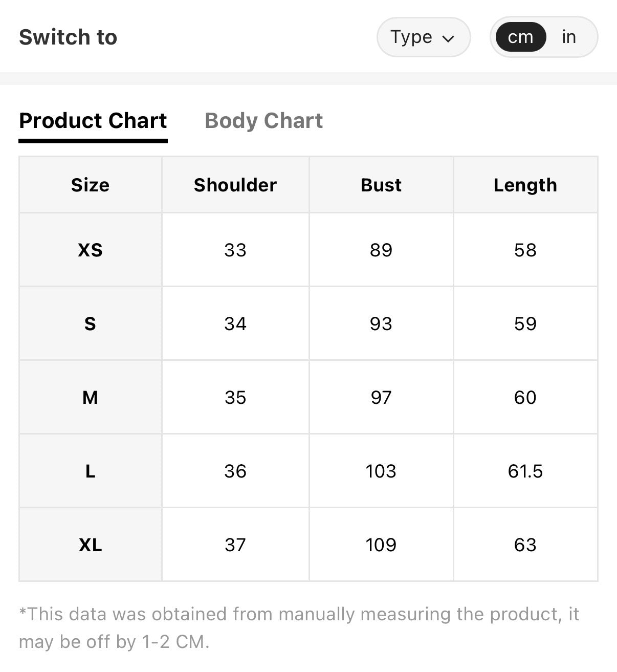Select the XS size row label
Viewport: 617px width, 672px height.
pos(91,250)
